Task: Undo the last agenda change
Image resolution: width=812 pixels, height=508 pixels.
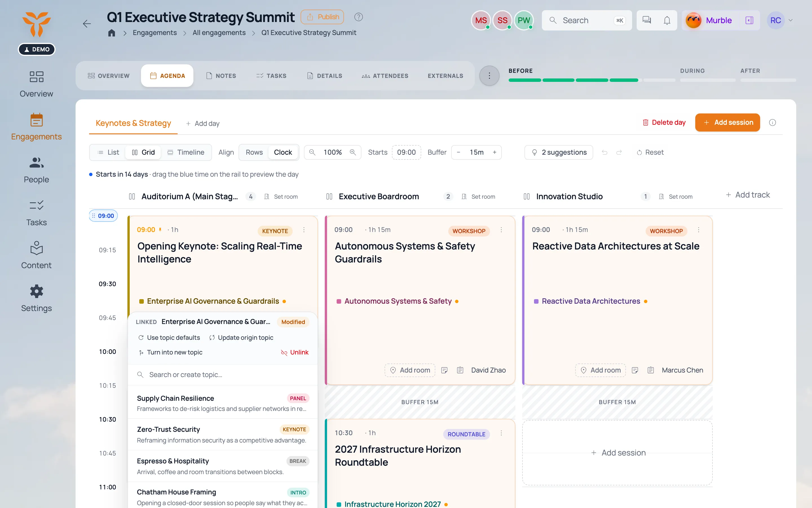Action: point(604,152)
